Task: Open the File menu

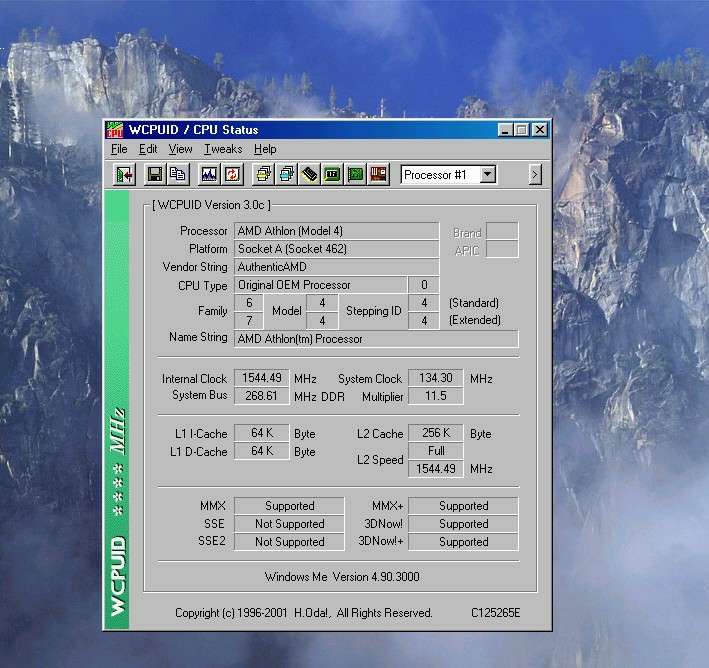Action: tap(119, 149)
